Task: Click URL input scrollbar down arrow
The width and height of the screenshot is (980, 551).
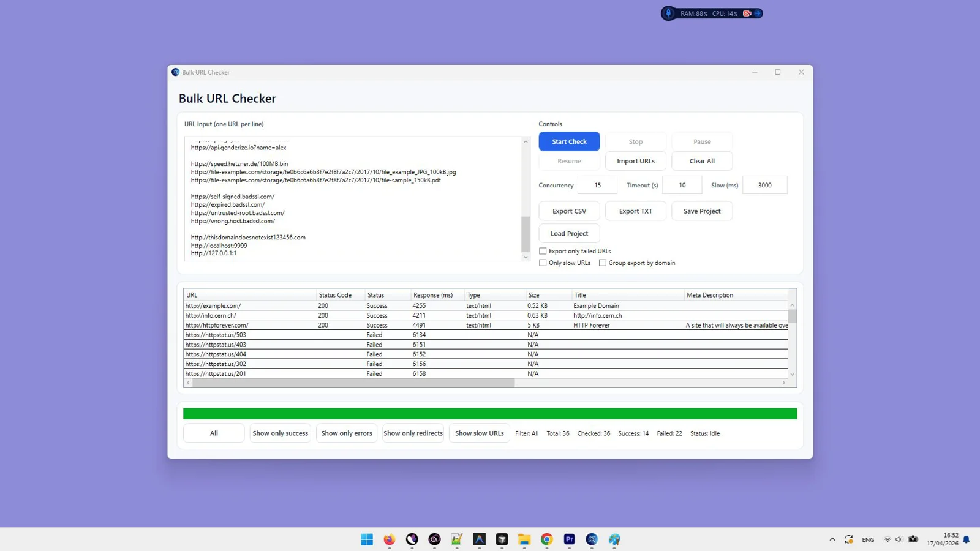Action: point(526,257)
